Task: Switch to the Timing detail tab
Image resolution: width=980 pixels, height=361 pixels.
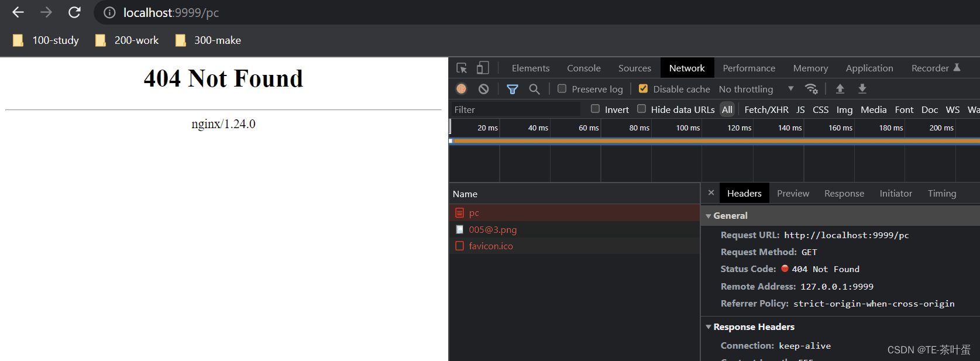Action: click(x=942, y=194)
